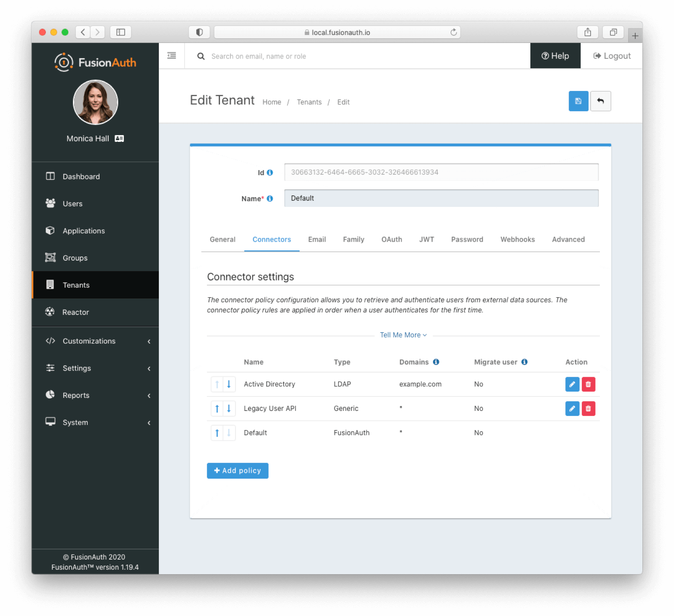Expand Tell Me More section
The height and width of the screenshot is (616, 674).
click(403, 335)
